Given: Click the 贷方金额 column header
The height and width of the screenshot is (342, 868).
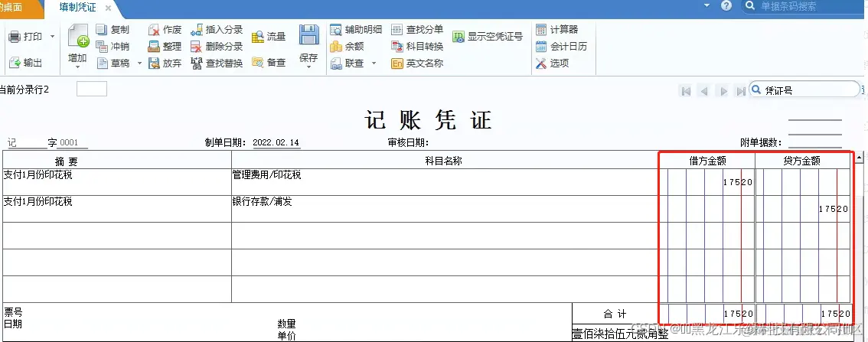Looking at the screenshot, I should coord(802,161).
